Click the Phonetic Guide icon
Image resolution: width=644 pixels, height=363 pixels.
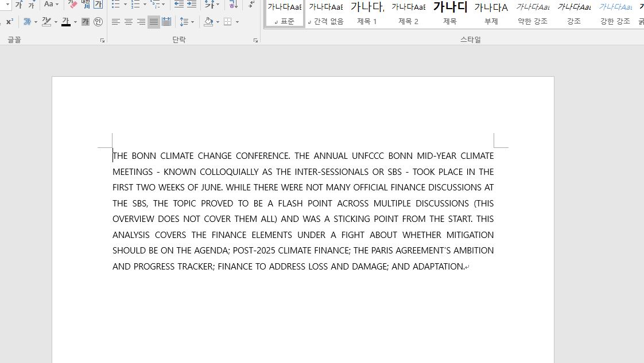coord(86,5)
